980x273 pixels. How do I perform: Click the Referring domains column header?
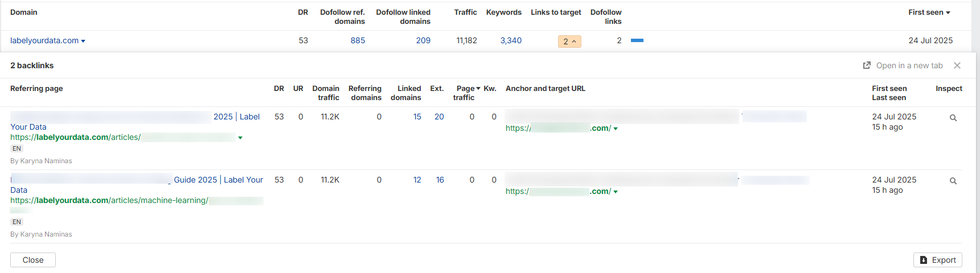(365, 93)
